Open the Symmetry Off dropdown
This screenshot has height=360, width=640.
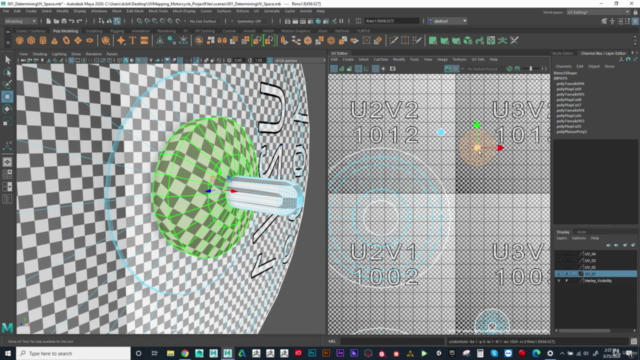[x=251, y=21]
